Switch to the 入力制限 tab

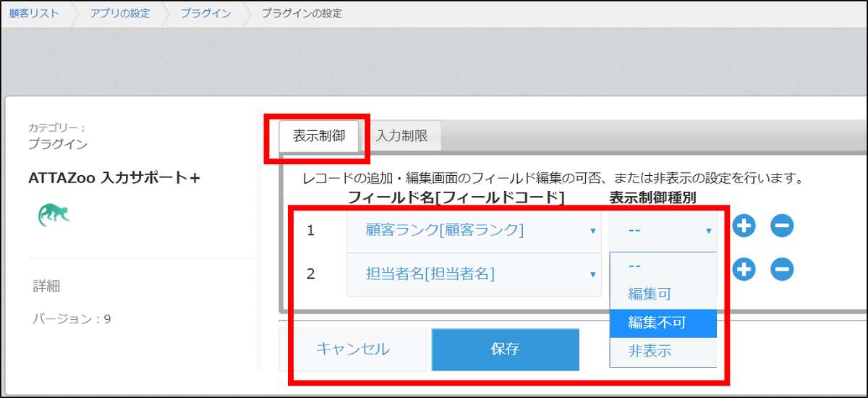pos(401,135)
